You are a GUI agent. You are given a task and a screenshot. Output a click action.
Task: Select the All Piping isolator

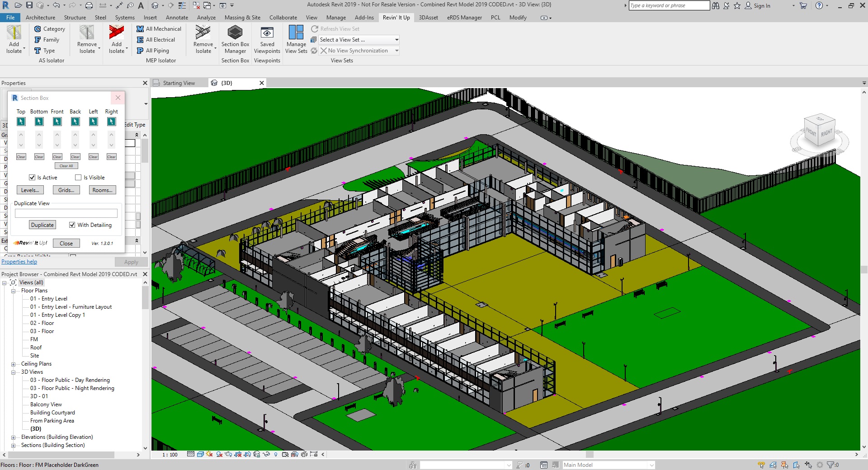(x=153, y=51)
